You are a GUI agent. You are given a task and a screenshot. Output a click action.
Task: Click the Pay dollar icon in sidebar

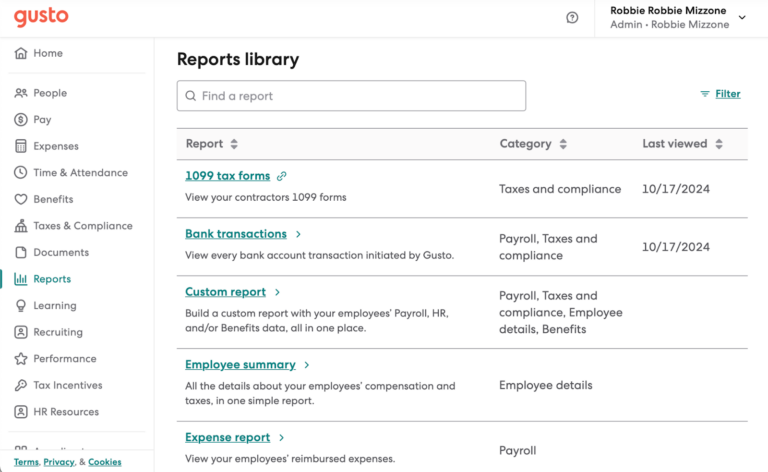[x=21, y=119]
